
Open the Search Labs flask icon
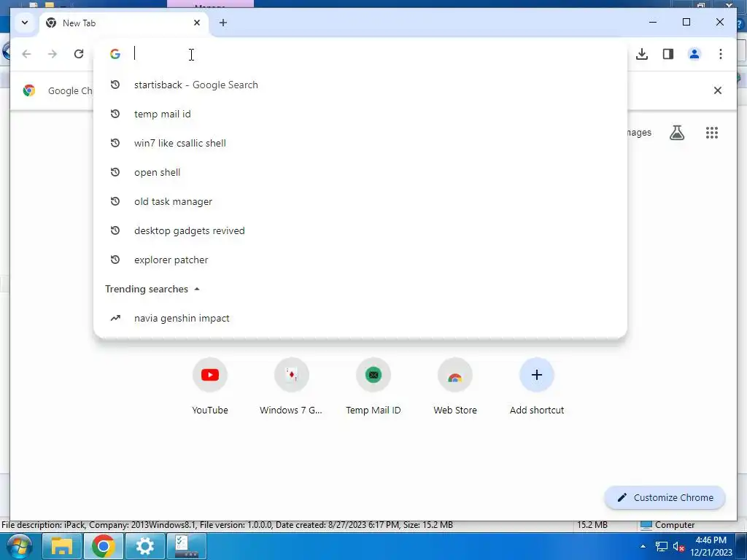click(676, 133)
